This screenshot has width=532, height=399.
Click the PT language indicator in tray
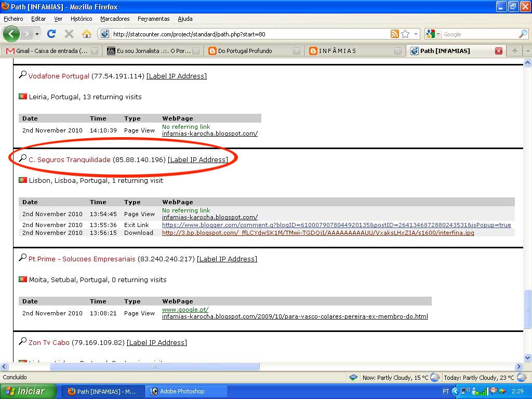pyautogui.click(x=445, y=391)
